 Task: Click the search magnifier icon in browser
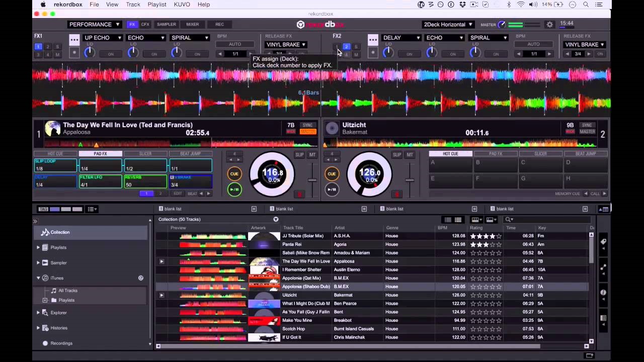click(x=508, y=219)
